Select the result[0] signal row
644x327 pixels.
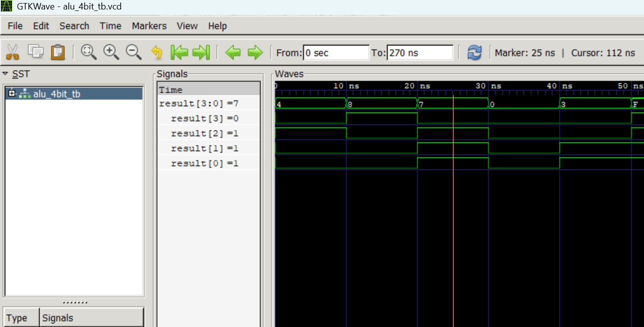tap(209, 163)
